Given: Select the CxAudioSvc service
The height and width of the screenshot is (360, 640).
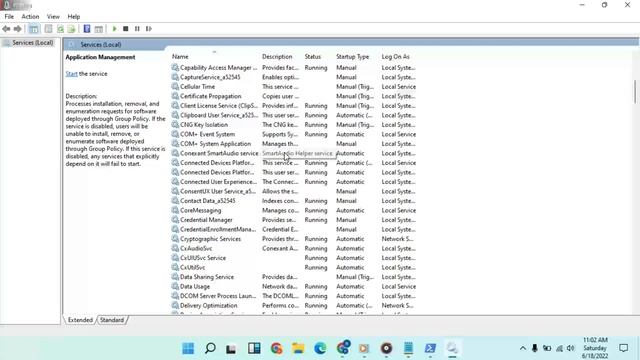Looking at the screenshot, I should (293, 249).
